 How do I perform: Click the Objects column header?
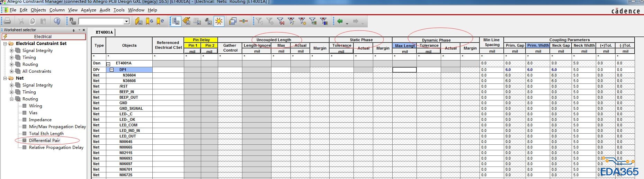(129, 45)
